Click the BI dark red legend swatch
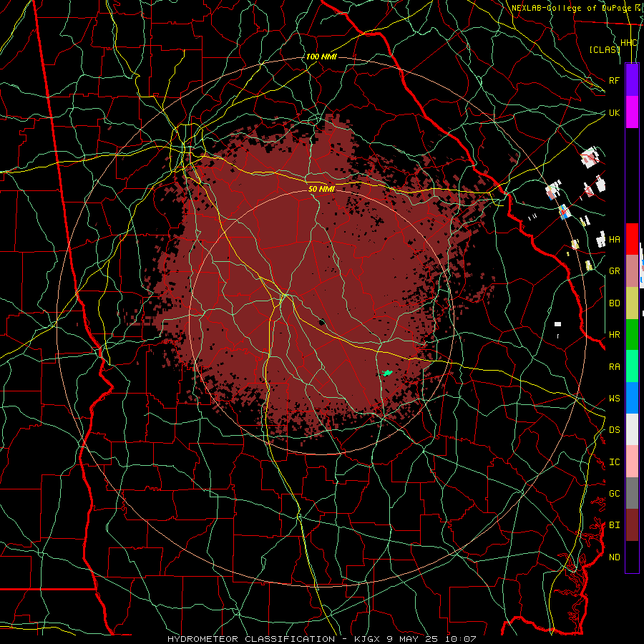This screenshot has width=644, height=644. tap(632, 525)
